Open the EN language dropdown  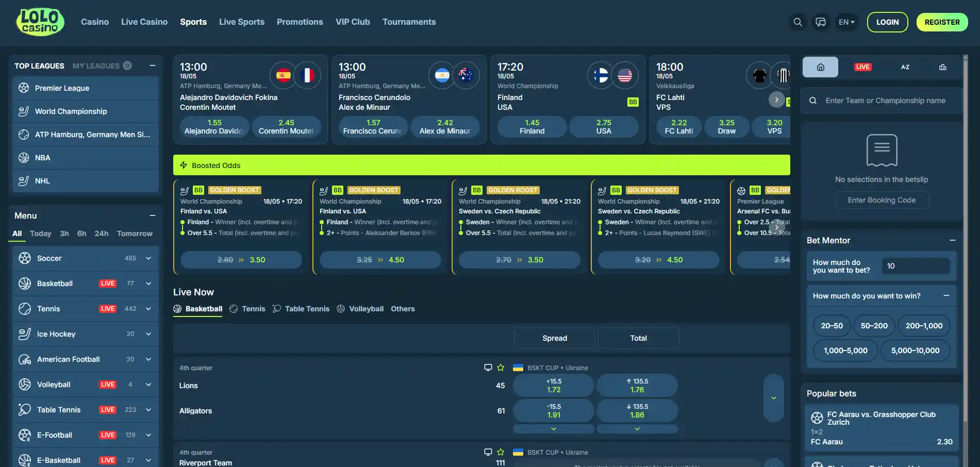click(846, 22)
